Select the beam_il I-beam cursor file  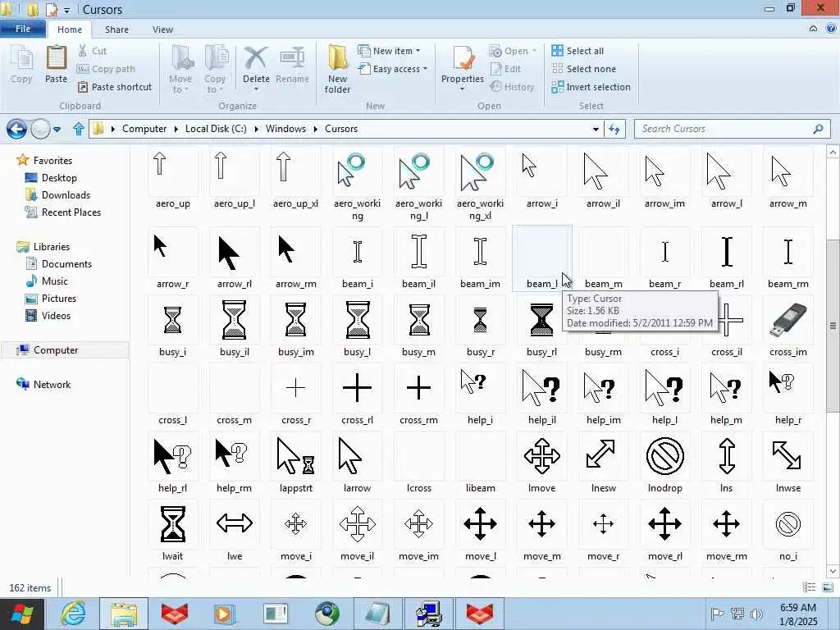point(418,258)
